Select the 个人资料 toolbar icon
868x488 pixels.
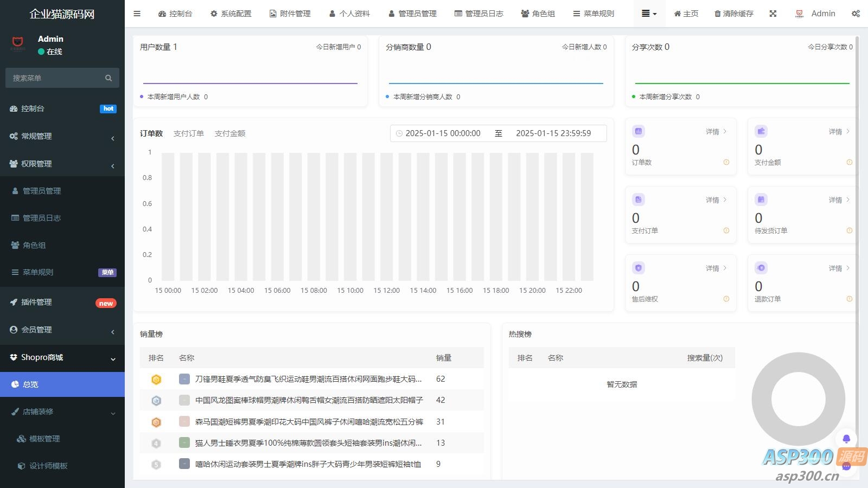[x=332, y=14]
